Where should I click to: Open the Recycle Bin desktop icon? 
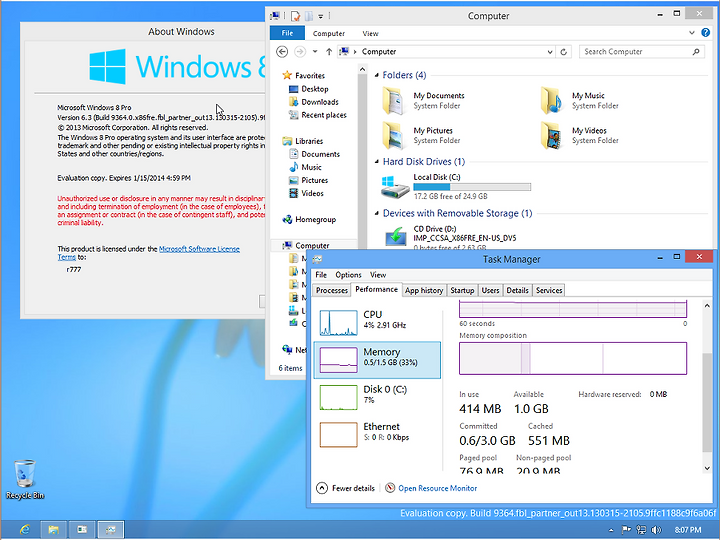(24, 479)
